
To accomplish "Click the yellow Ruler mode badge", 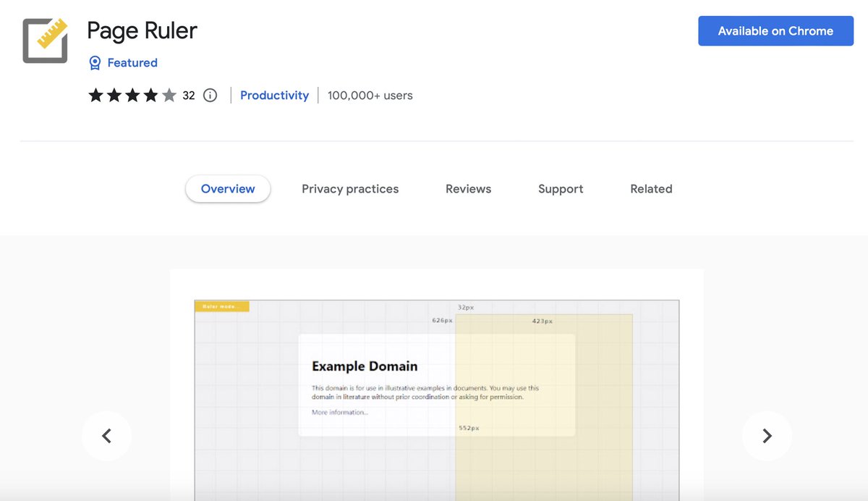I will click(221, 306).
